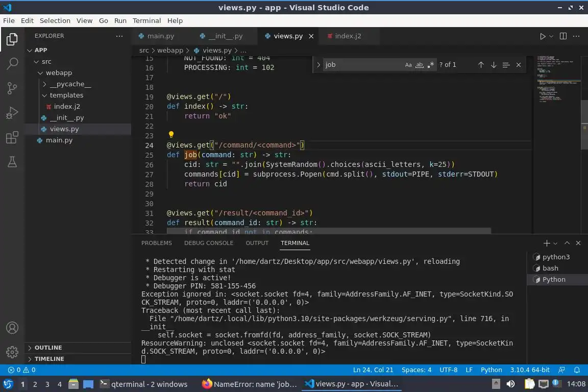
Task: Create a new terminal with plus icon
Action: (546, 243)
